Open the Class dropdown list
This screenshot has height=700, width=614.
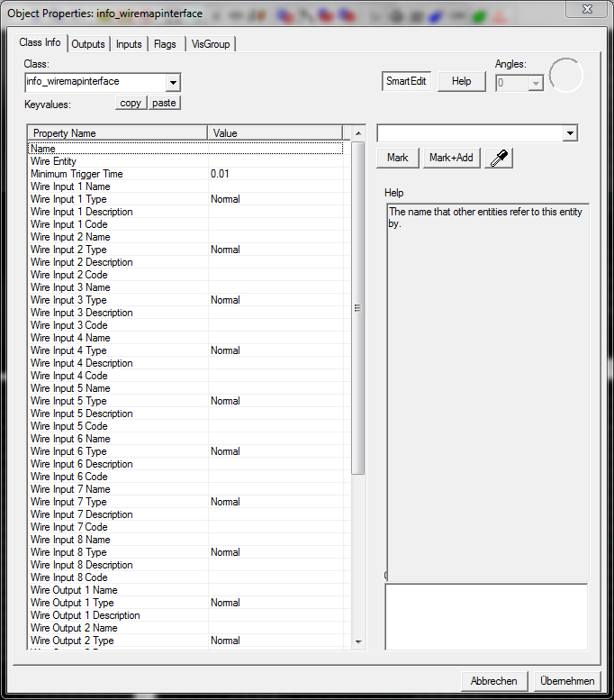[x=173, y=83]
